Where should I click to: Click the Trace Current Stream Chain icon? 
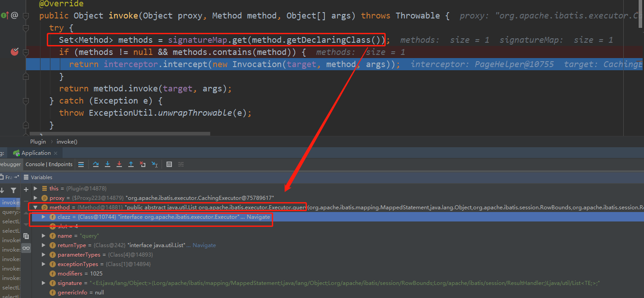pos(181,164)
